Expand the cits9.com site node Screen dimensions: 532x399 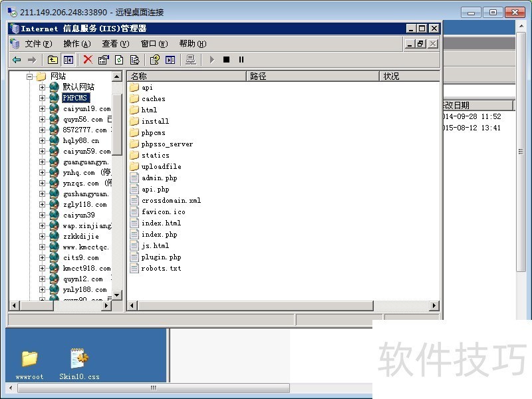[x=42, y=257]
